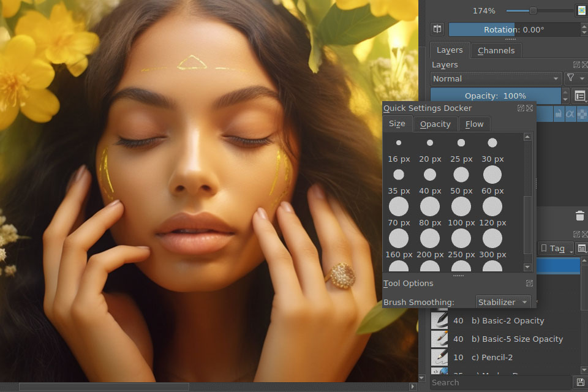Delete the layer with the trash icon

(580, 216)
